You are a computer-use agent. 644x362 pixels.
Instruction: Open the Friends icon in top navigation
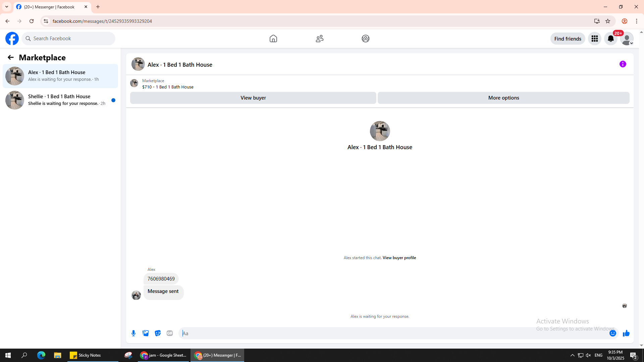320,39
